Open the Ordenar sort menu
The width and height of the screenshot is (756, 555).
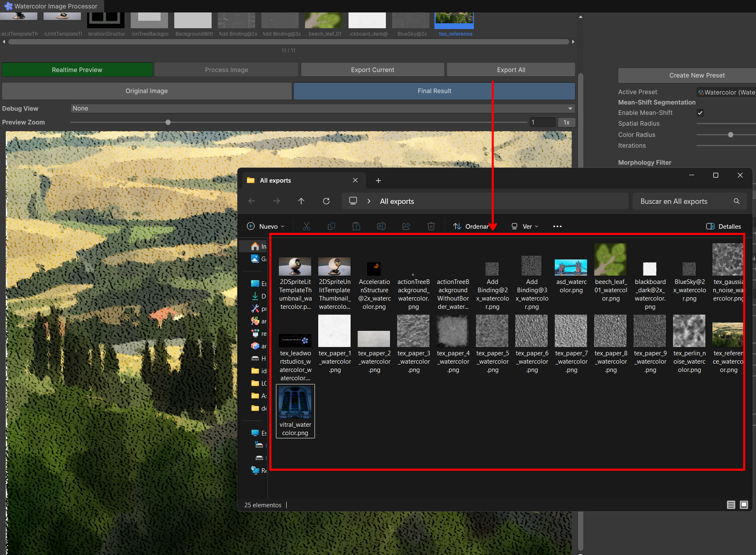pos(471,226)
